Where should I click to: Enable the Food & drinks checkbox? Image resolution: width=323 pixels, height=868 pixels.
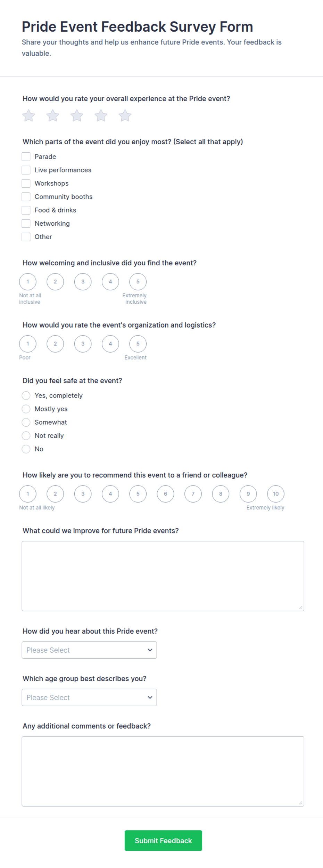[26, 210]
